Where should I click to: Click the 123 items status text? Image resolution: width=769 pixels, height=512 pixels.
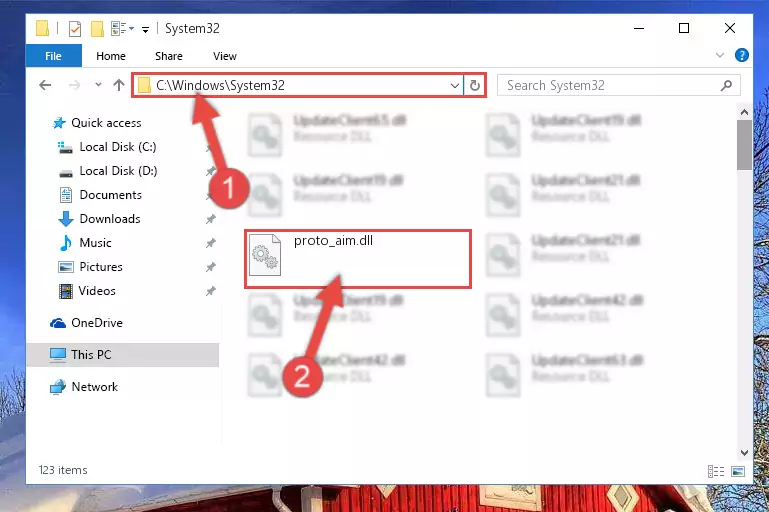(63, 470)
